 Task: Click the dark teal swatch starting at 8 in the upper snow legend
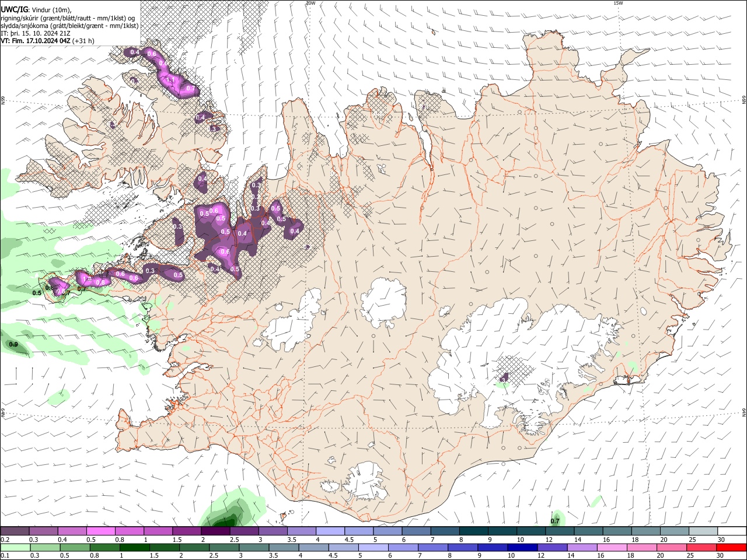474,531
